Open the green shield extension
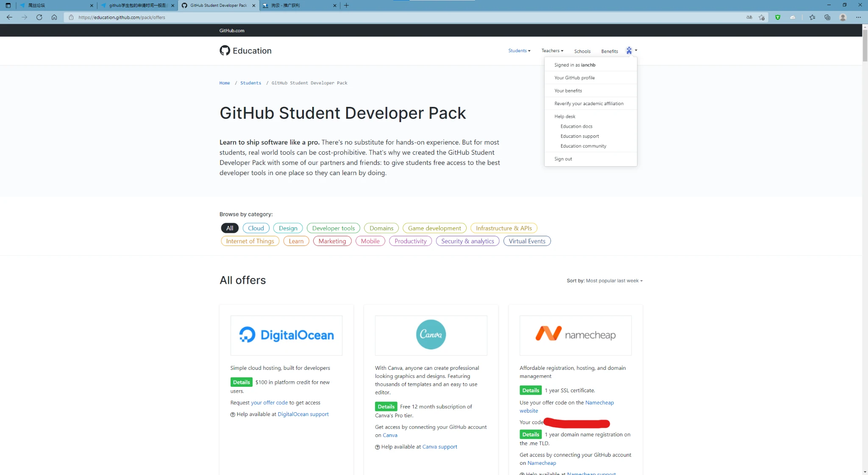Viewport: 868px width, 475px height. point(778,17)
